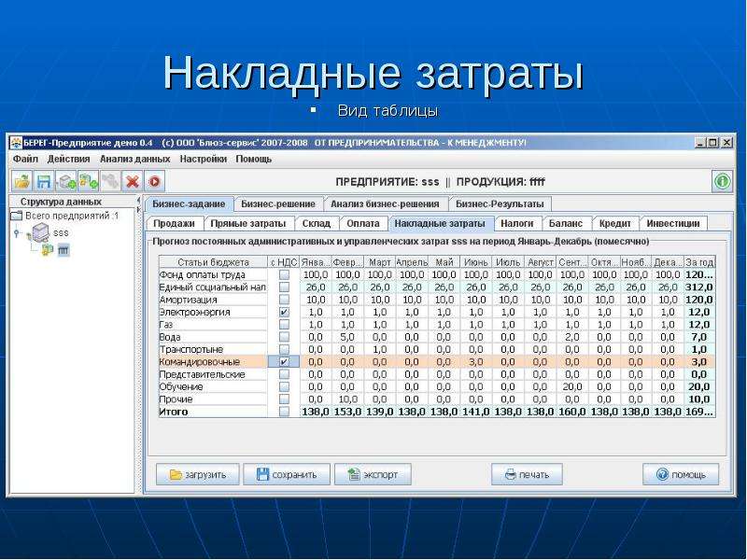Click the red circular run icon

tap(155, 182)
